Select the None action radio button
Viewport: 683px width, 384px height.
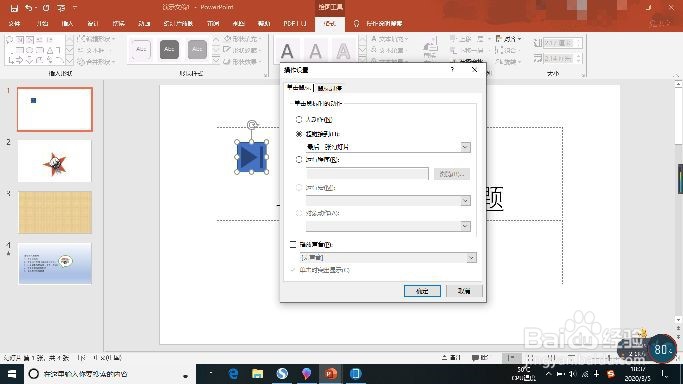299,119
